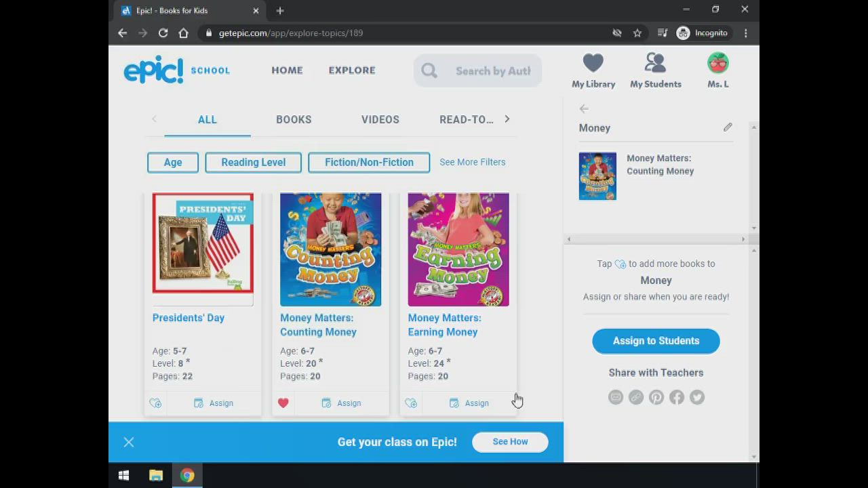Switch to the BOOKS tab
Viewport: 868px width, 488px height.
point(294,119)
